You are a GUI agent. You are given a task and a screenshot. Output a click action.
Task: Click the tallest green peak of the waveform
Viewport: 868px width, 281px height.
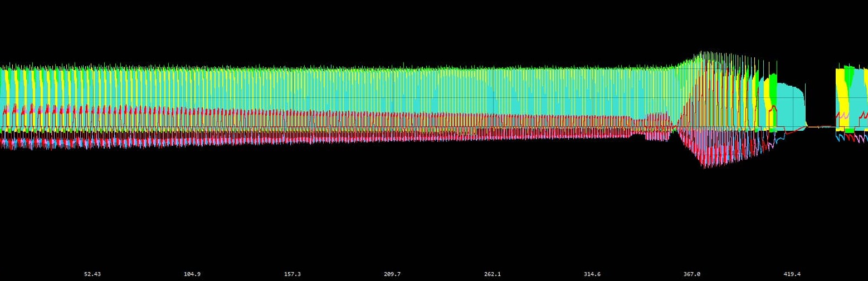703,53
